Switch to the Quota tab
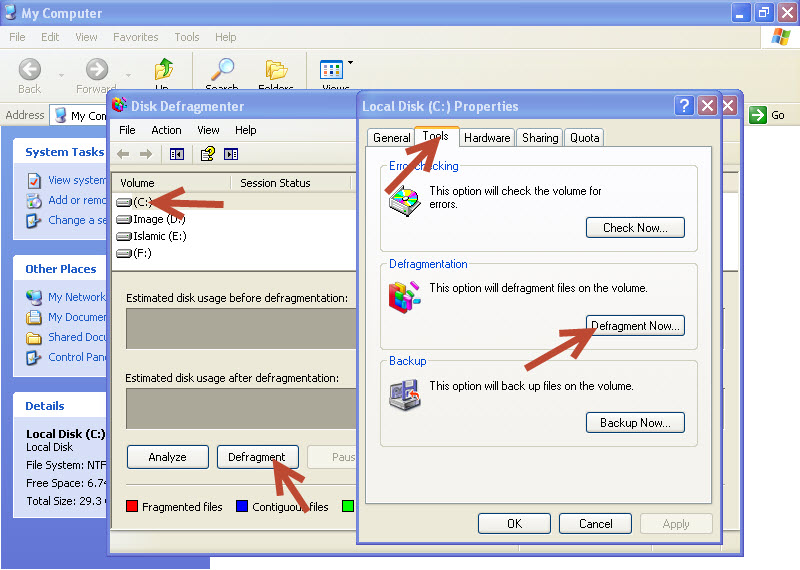This screenshot has height=570, width=800. point(585,138)
